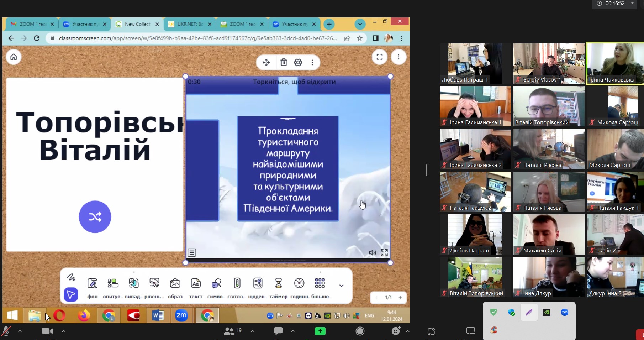This screenshot has height=340, width=644.
Task: Enter fullscreen in embedded game widget
Action: pyautogui.click(x=384, y=253)
